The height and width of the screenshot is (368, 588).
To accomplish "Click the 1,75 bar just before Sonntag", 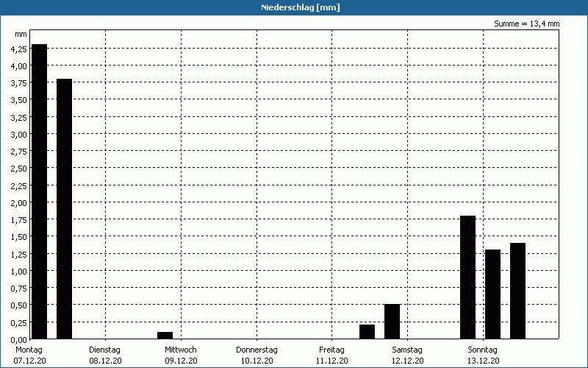I will pos(467,277).
